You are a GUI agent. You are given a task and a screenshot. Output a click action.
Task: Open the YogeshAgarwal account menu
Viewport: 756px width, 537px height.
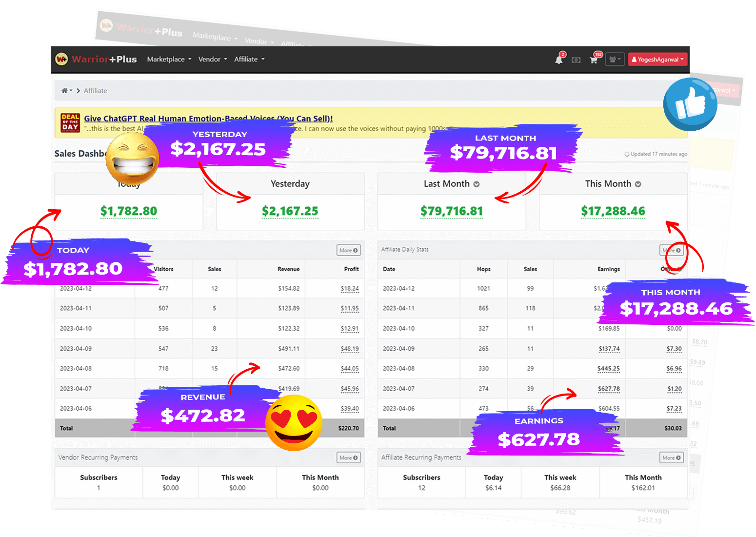(657, 60)
